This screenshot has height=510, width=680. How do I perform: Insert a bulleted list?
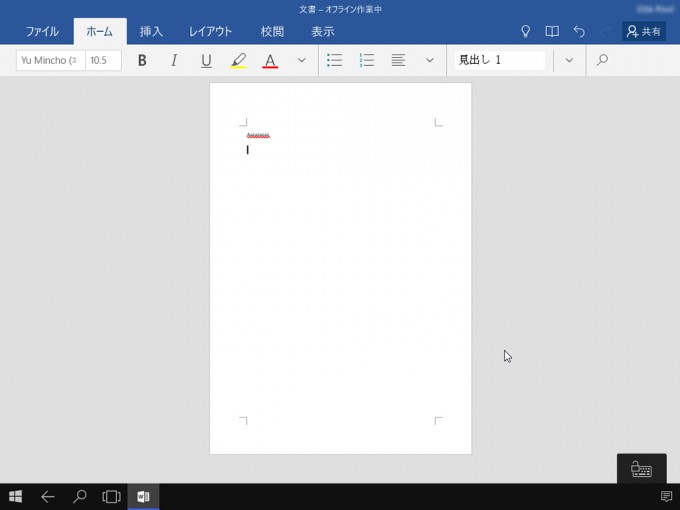point(334,60)
